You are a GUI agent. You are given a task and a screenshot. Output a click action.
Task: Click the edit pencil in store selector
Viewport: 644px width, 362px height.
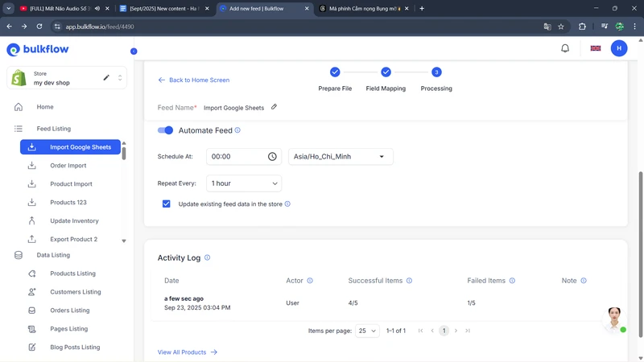(x=106, y=78)
